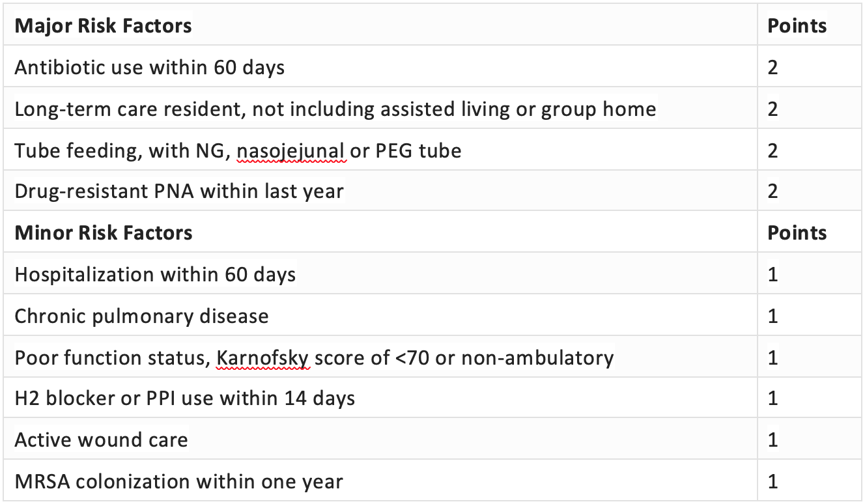Click the "Minor Risk Factors" header cell
This screenshot has height=504, width=865.
tap(103, 233)
